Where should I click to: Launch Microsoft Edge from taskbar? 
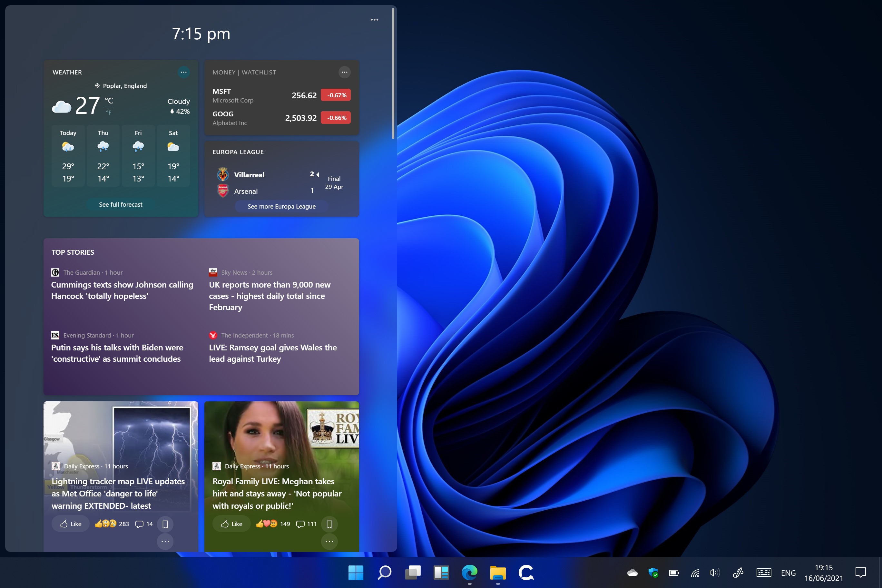click(469, 573)
